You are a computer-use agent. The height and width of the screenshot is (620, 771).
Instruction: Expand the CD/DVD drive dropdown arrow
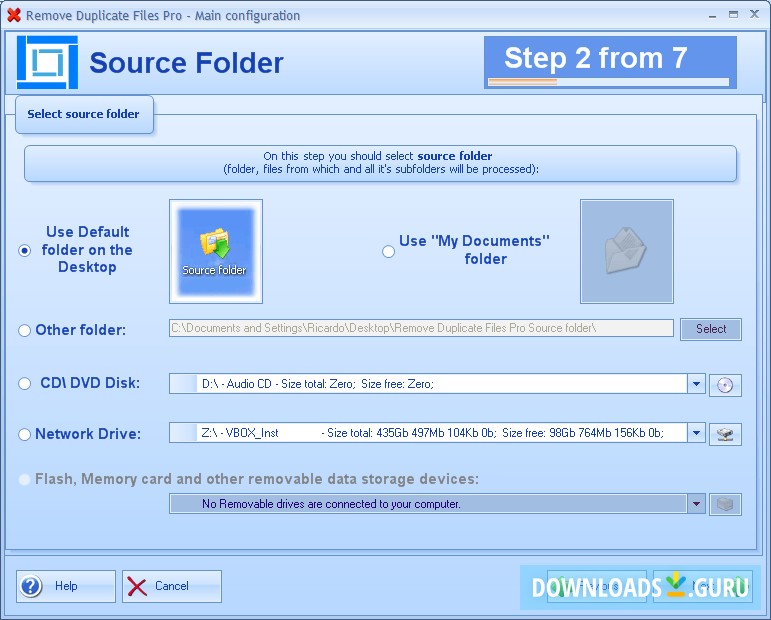click(x=696, y=384)
